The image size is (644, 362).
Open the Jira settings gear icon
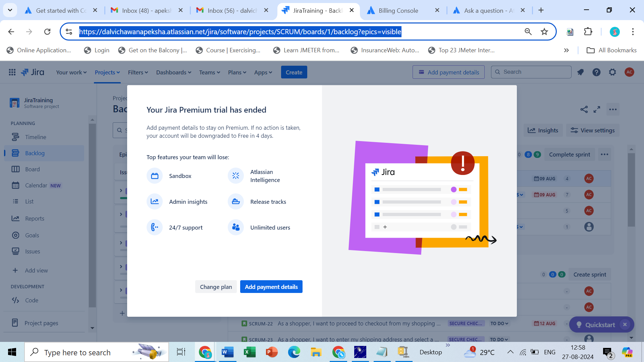(612, 72)
